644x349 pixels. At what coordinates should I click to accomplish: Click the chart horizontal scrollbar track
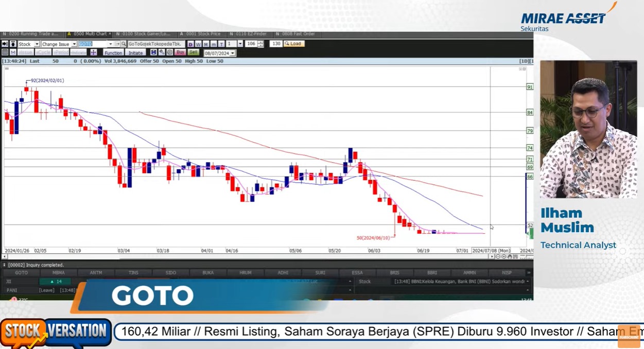[247, 256]
